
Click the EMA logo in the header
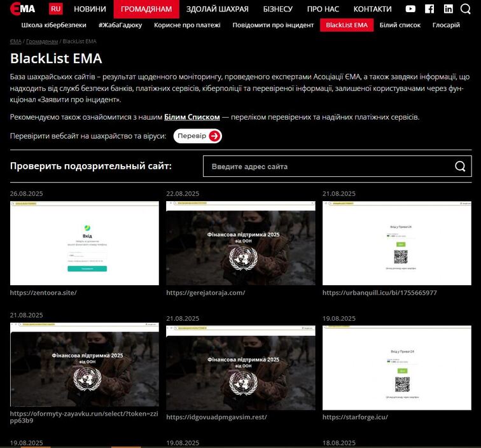click(23, 9)
